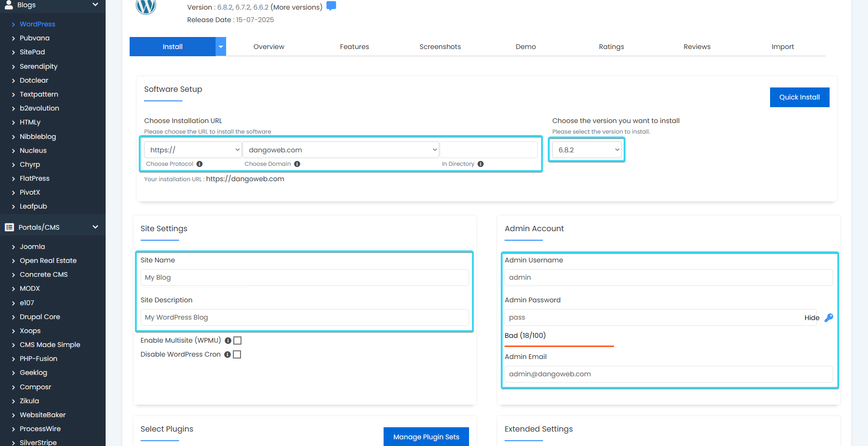868x446 pixels.
Task: Switch to the Screenshots tab
Action: (440, 47)
